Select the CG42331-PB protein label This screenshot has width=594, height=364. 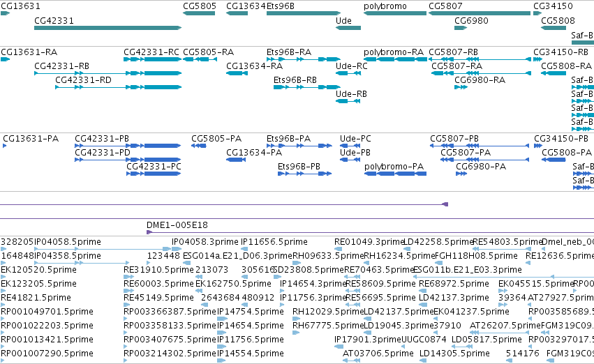(102, 139)
